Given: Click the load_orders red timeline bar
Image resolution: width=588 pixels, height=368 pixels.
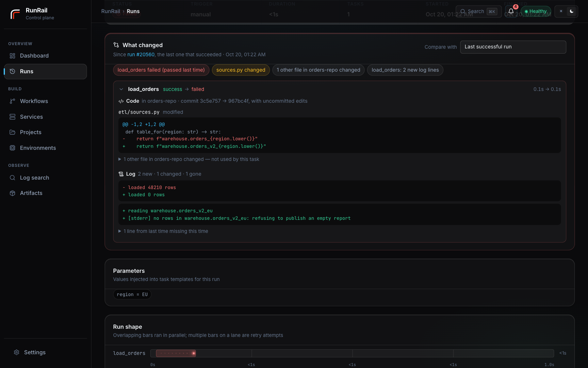Looking at the screenshot, I should [176, 353].
